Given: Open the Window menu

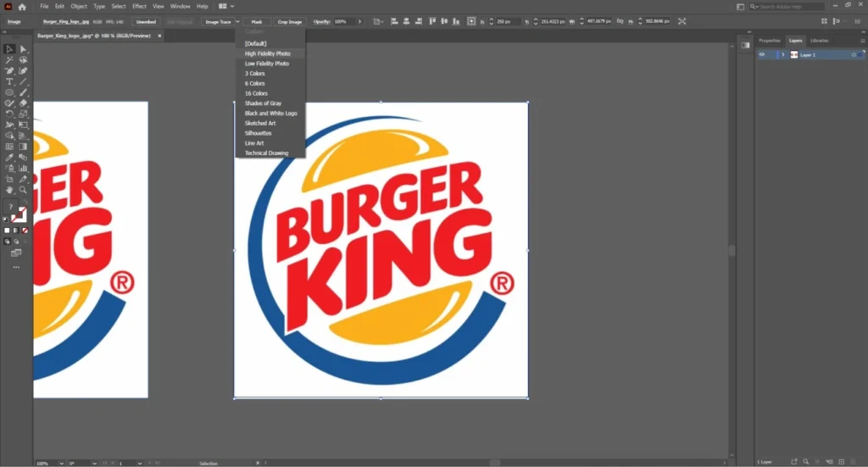Looking at the screenshot, I should [180, 7].
